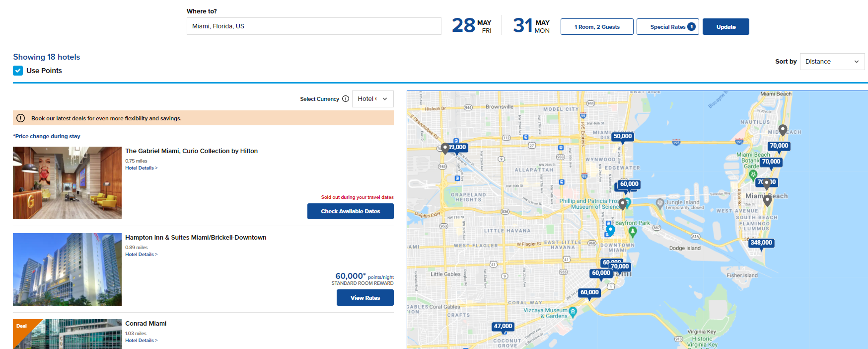
Task: Click the gray pin near Hialeah Dr
Action: (445, 148)
